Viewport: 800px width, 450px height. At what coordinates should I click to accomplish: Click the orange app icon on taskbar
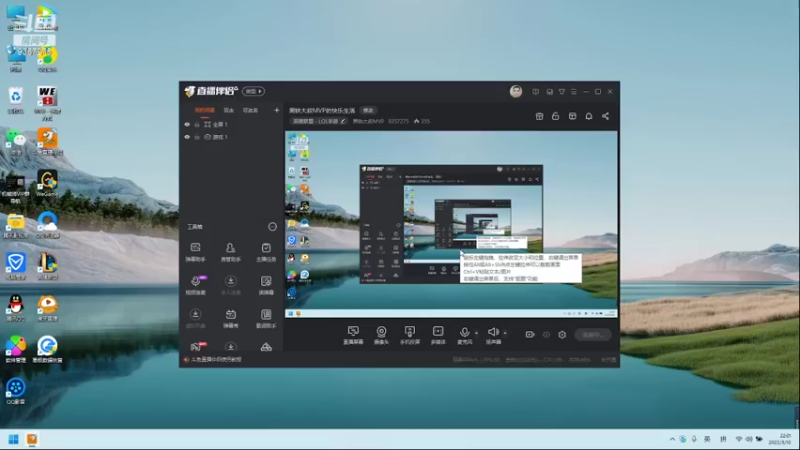(32, 439)
